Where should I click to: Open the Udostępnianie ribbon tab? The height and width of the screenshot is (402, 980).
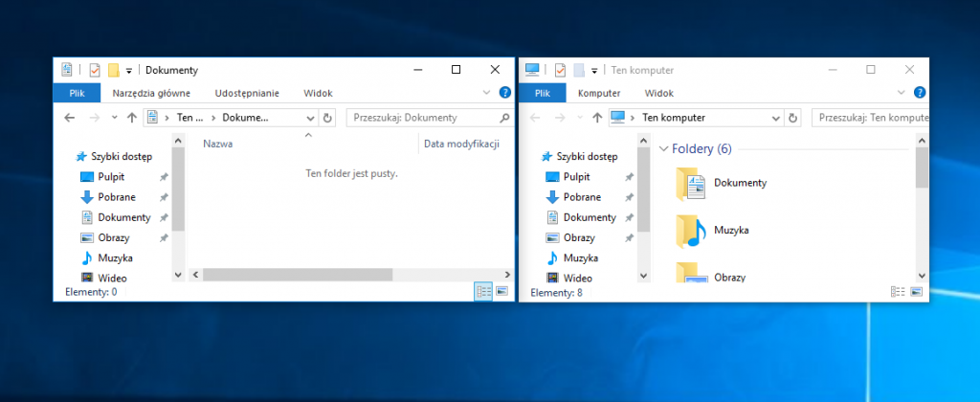(247, 93)
